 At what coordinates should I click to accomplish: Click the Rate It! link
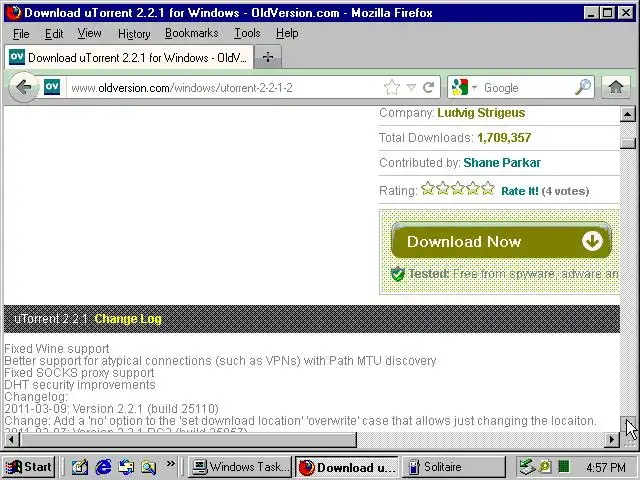[x=520, y=191]
